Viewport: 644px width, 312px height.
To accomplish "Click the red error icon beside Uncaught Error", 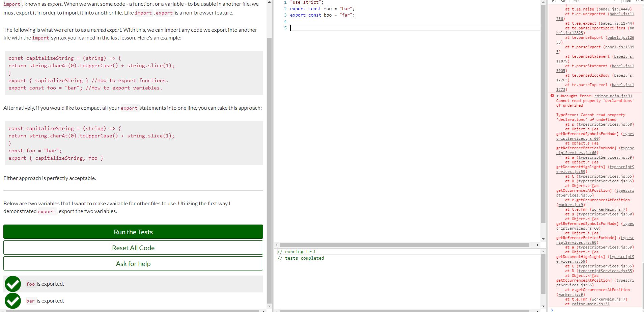I will coord(552,96).
